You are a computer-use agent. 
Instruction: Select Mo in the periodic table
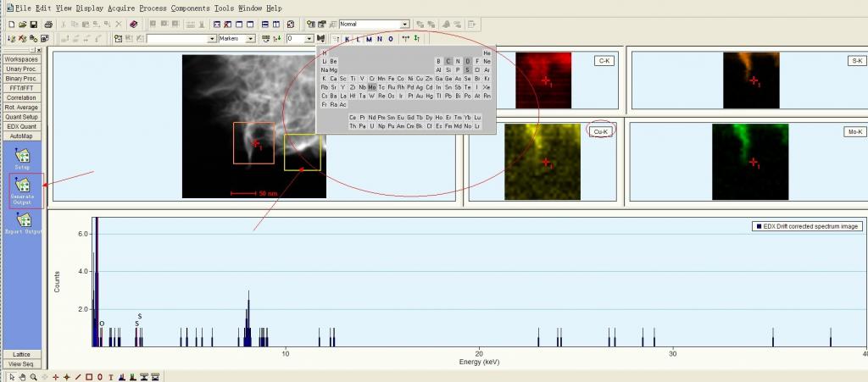371,87
